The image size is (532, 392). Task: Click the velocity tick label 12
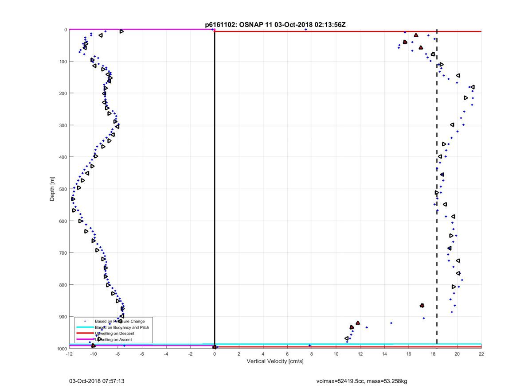[360, 354]
